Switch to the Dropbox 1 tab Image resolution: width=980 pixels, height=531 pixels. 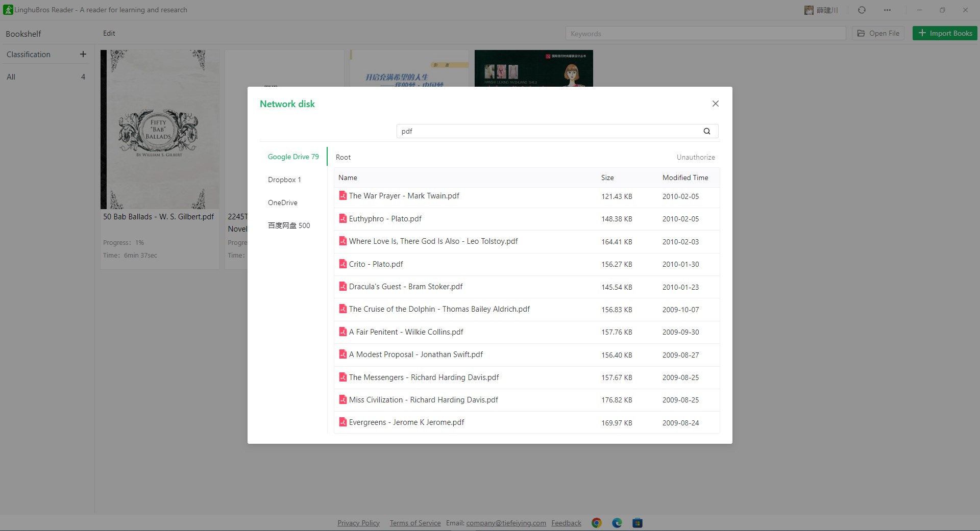284,180
